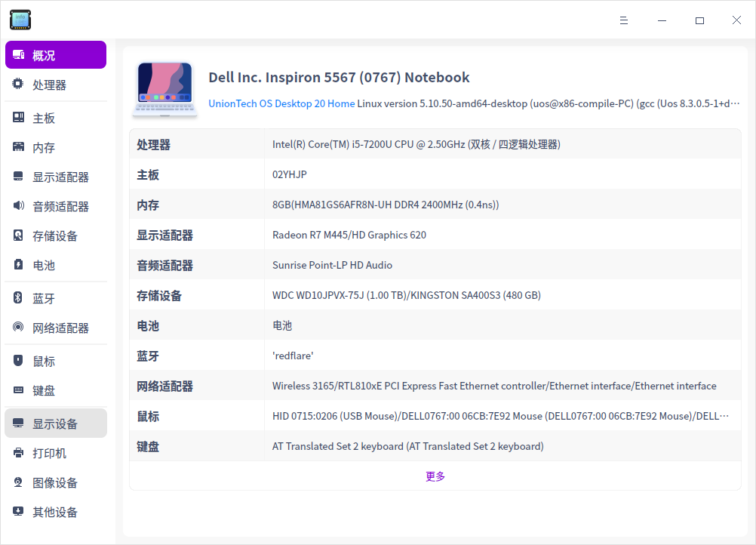Click the 打印机 printer icon
The width and height of the screenshot is (756, 545).
pyautogui.click(x=18, y=452)
